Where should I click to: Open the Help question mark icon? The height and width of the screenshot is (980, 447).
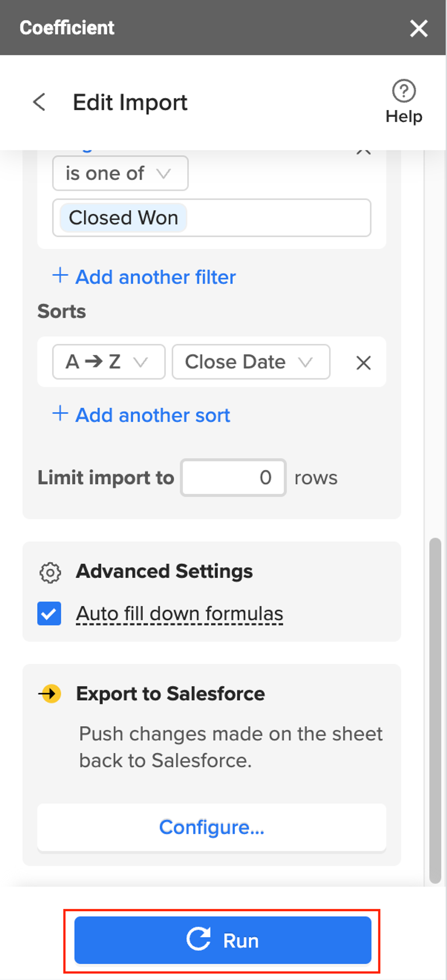point(404,91)
